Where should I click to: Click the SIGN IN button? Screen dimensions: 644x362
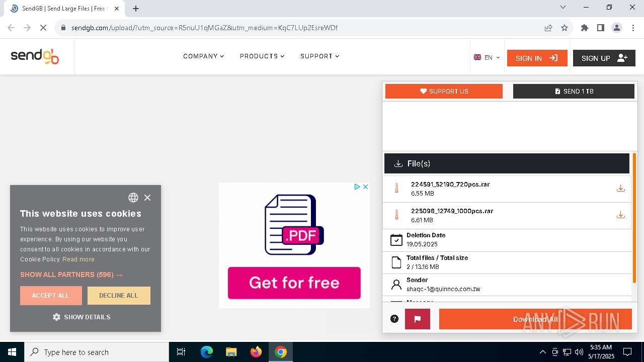[x=537, y=58]
